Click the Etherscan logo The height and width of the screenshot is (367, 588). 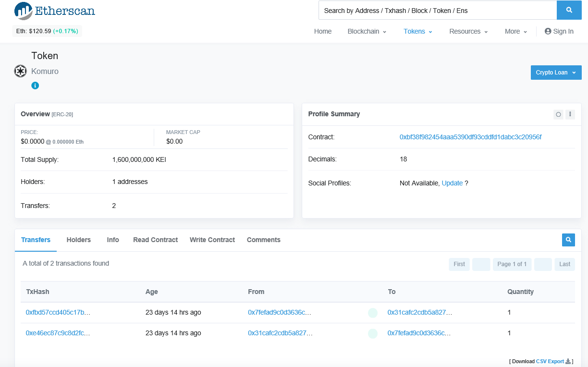click(x=54, y=10)
